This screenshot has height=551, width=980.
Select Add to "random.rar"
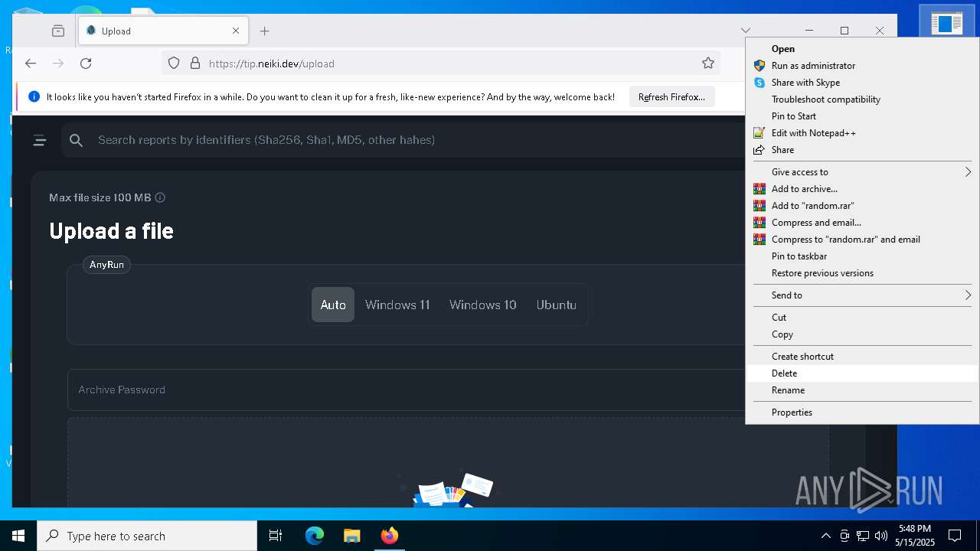[x=862, y=206]
